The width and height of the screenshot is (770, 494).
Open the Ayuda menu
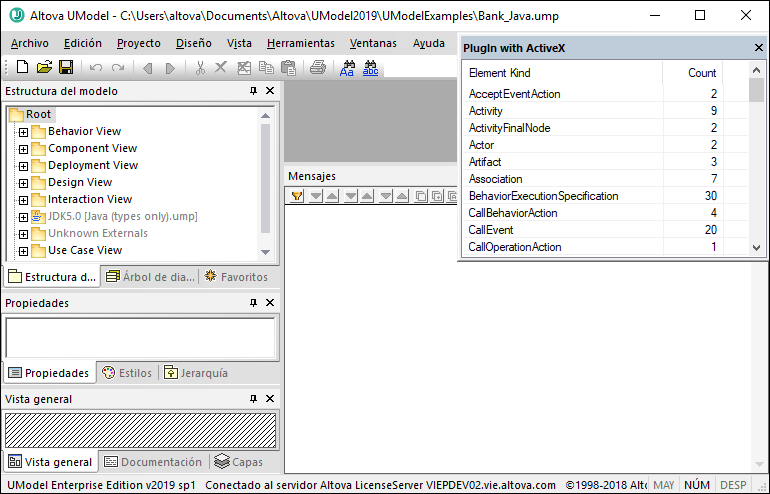pos(429,43)
